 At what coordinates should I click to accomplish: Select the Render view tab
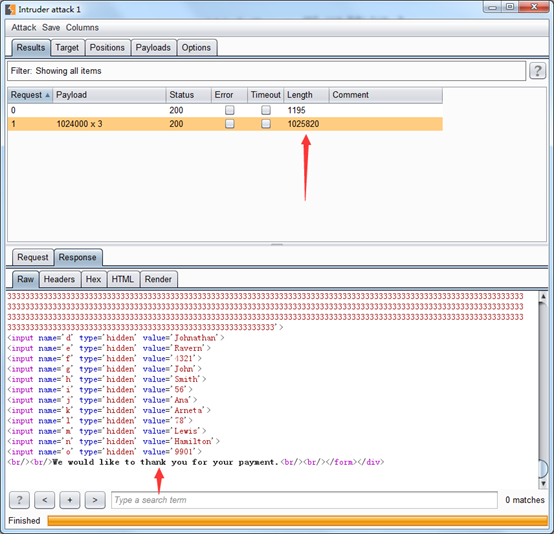tap(158, 279)
